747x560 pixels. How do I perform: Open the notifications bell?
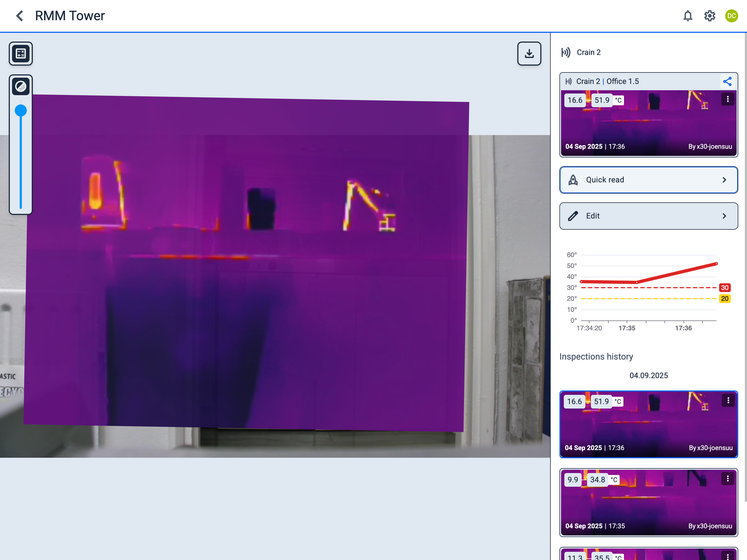point(688,16)
